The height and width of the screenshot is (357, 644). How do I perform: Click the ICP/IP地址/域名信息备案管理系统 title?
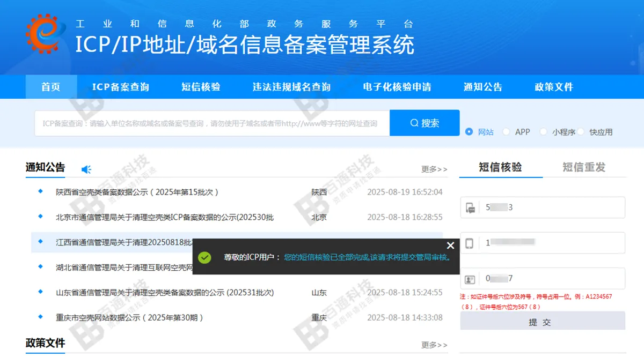[x=245, y=45]
